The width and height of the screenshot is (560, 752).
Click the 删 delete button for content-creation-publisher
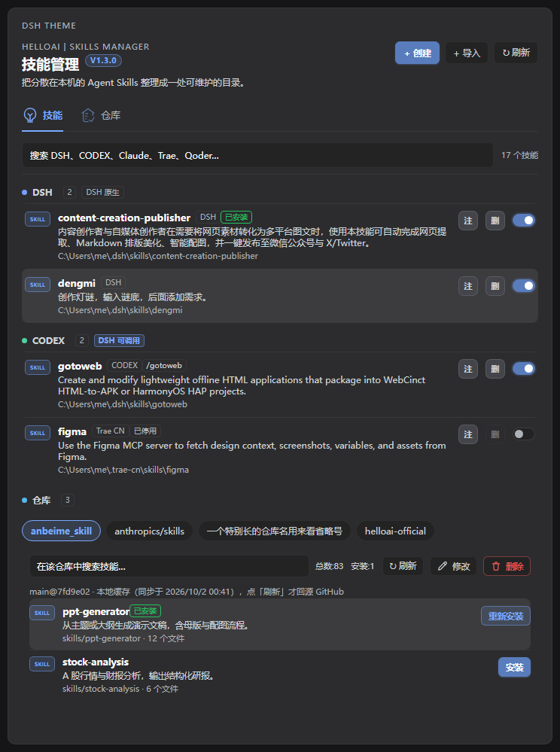point(495,221)
